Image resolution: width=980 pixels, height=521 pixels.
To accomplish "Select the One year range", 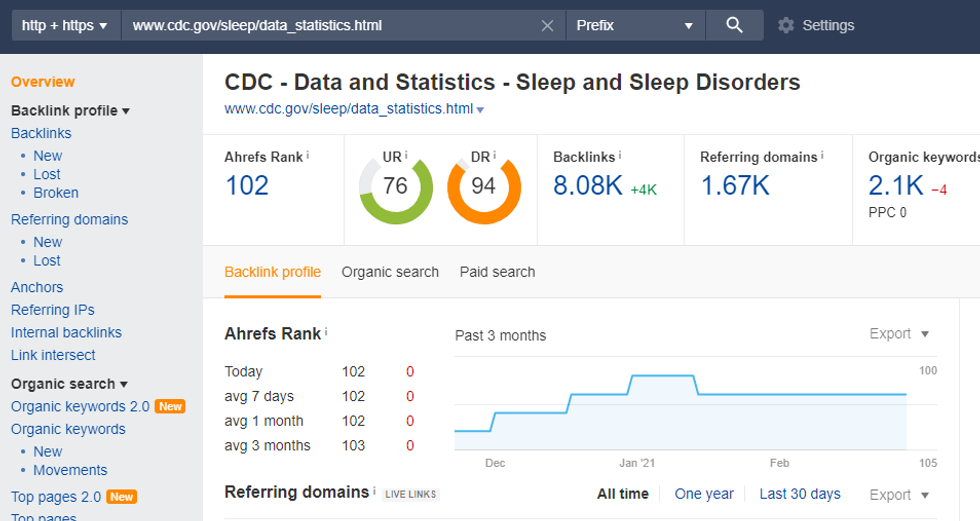I will 704,494.
